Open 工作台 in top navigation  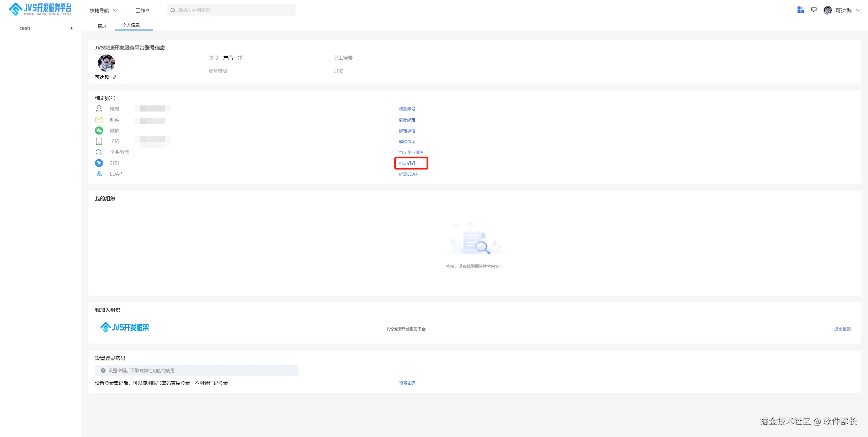click(142, 11)
